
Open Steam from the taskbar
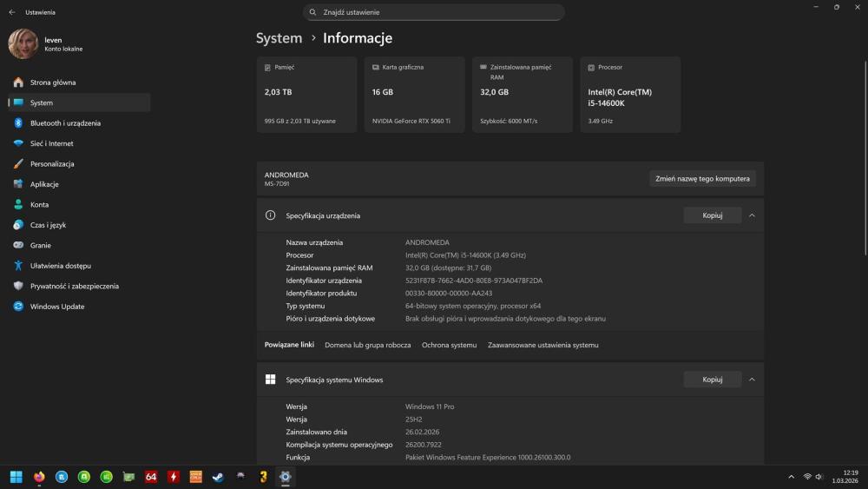point(218,477)
